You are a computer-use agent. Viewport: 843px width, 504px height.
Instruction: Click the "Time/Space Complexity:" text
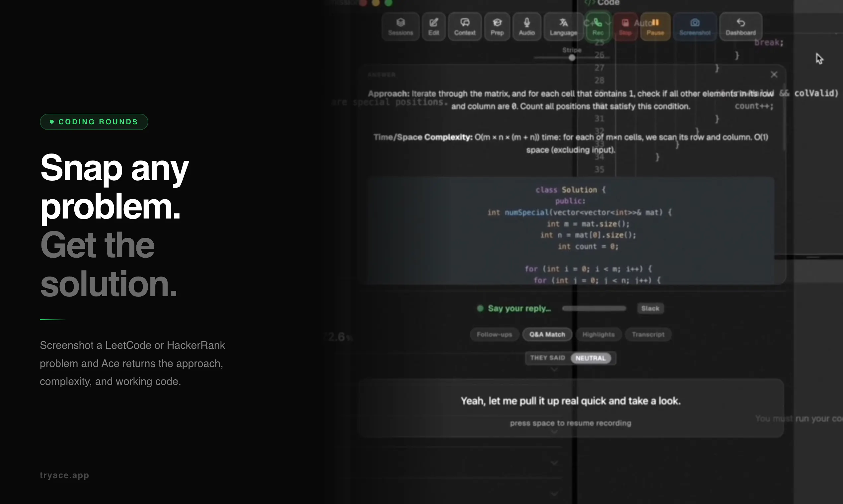571,143
